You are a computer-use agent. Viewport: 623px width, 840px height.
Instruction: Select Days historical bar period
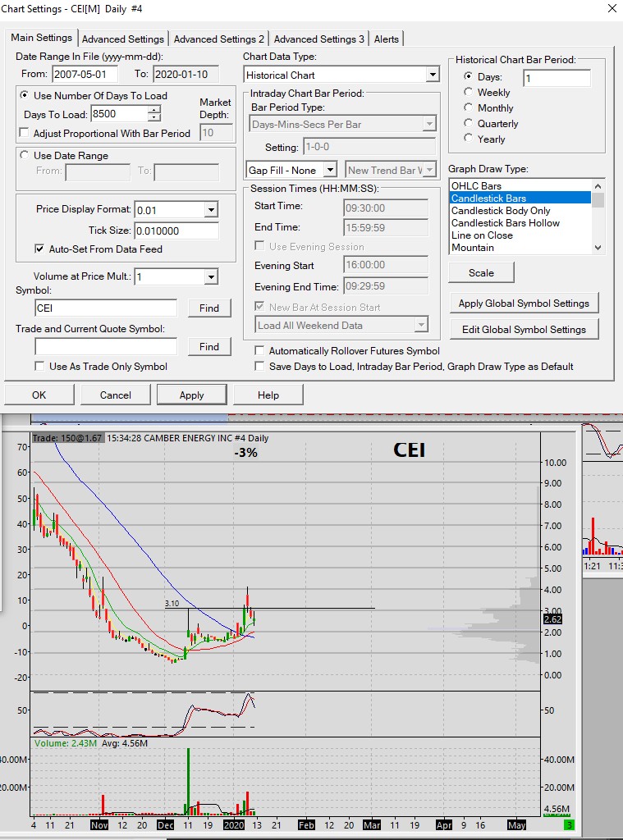coord(468,76)
